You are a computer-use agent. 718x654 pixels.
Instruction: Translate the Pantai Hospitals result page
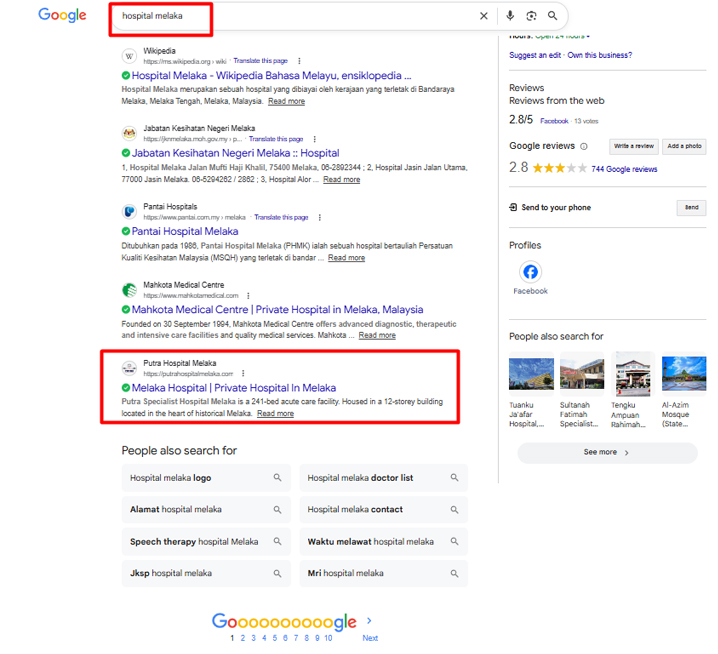tap(281, 218)
